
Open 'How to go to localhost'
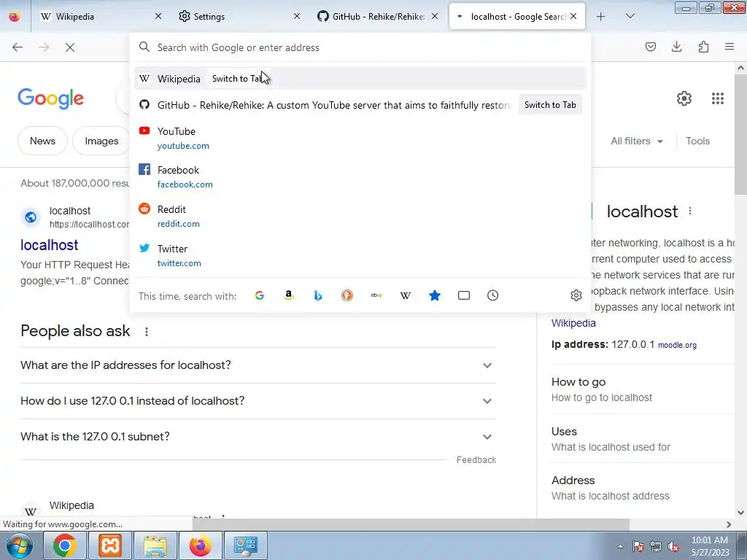pyautogui.click(x=602, y=397)
